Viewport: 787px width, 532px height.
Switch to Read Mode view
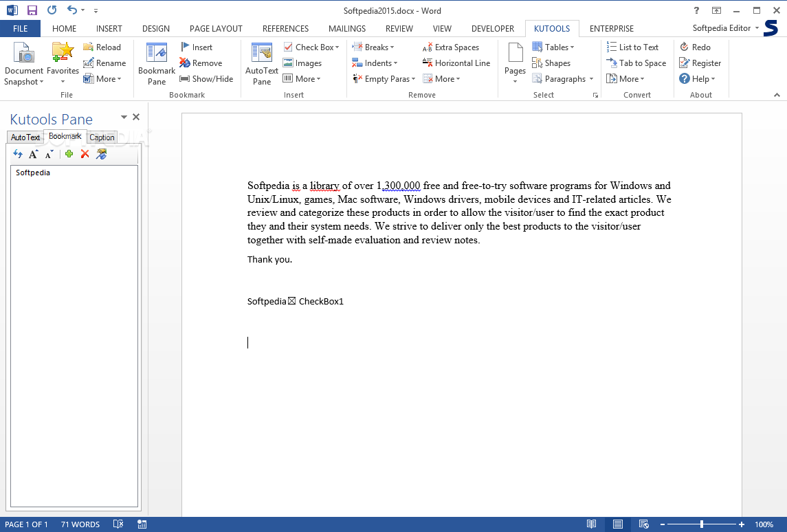(591, 524)
